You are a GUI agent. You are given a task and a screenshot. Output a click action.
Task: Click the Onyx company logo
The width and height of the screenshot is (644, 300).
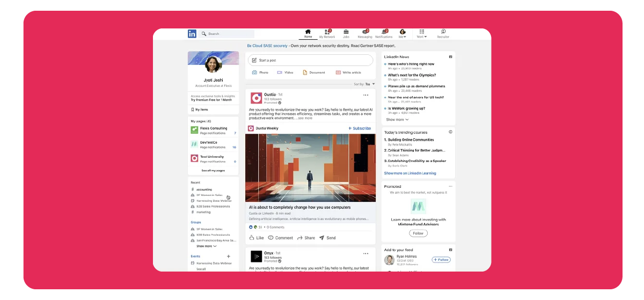[x=256, y=257]
